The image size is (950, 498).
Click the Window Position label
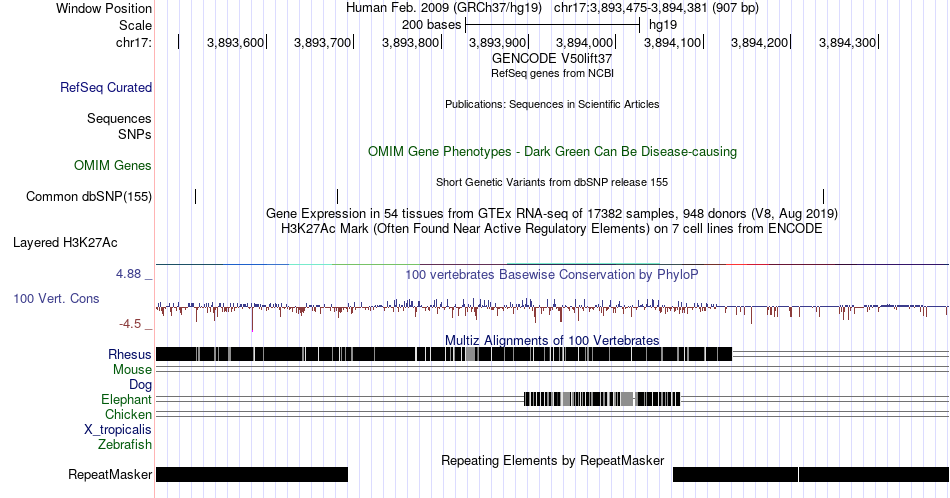pyautogui.click(x=104, y=8)
